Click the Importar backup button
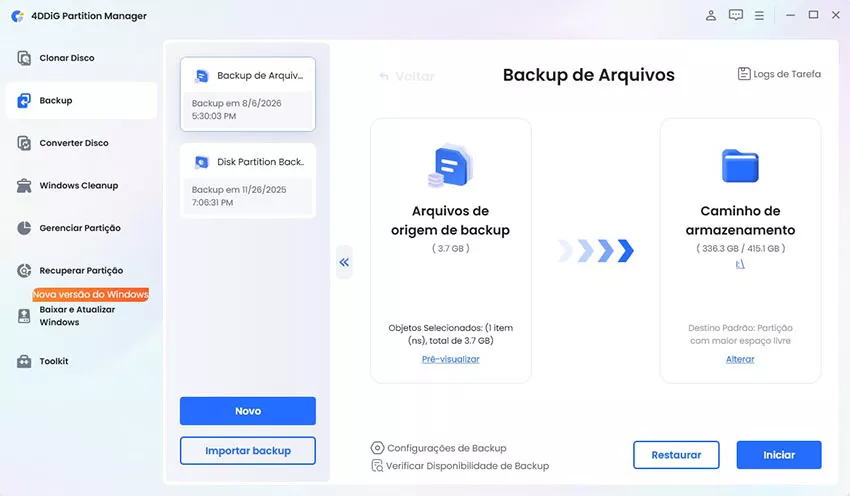The height and width of the screenshot is (496, 850). click(248, 450)
